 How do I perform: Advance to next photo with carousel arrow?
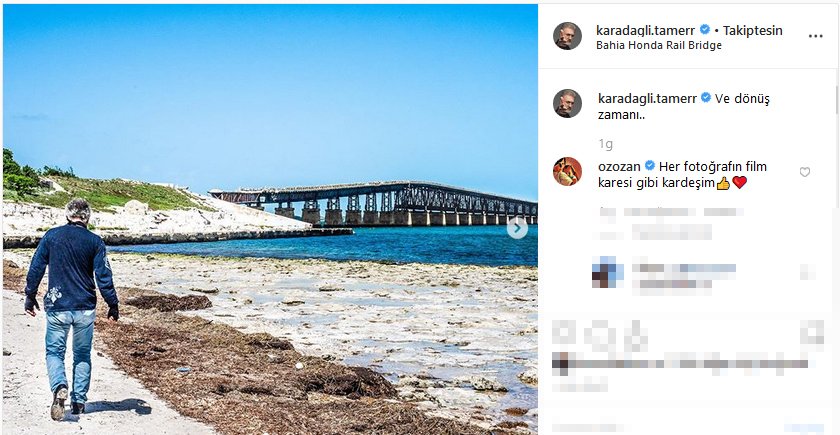point(517,229)
